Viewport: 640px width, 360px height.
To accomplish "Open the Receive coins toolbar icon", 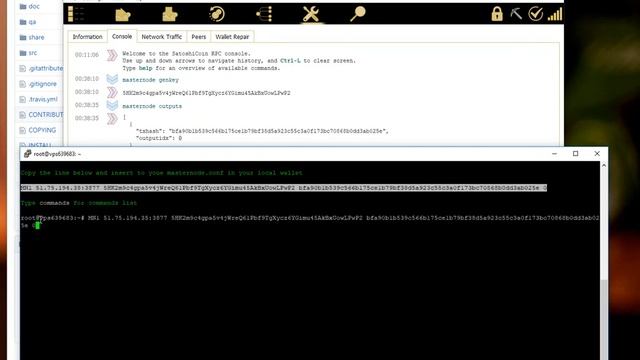I will (169, 14).
